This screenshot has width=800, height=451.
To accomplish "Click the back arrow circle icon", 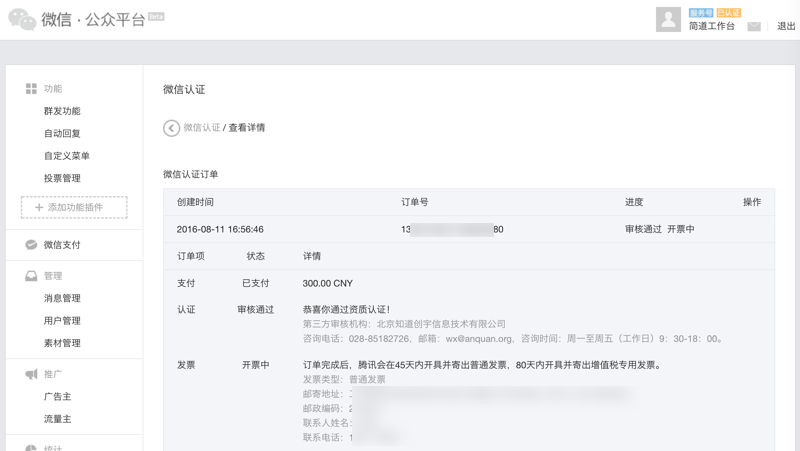I will click(x=171, y=128).
